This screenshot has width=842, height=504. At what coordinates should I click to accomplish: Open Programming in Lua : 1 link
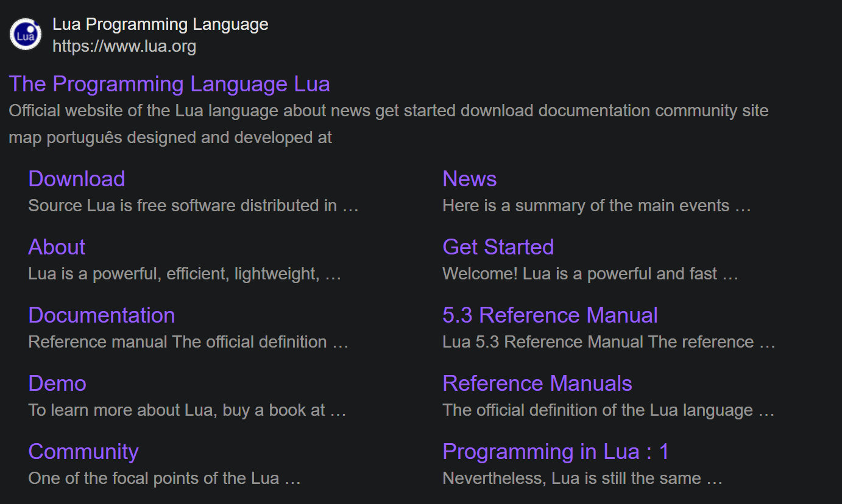click(x=555, y=452)
